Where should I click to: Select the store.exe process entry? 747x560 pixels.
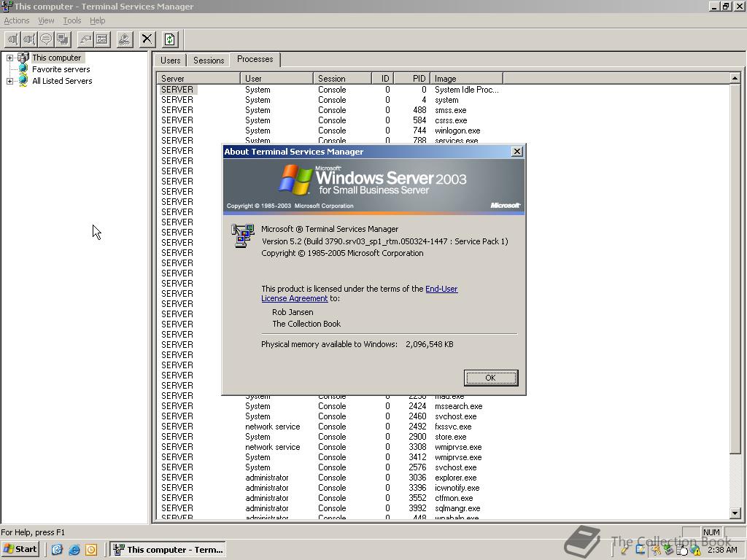tap(330, 437)
